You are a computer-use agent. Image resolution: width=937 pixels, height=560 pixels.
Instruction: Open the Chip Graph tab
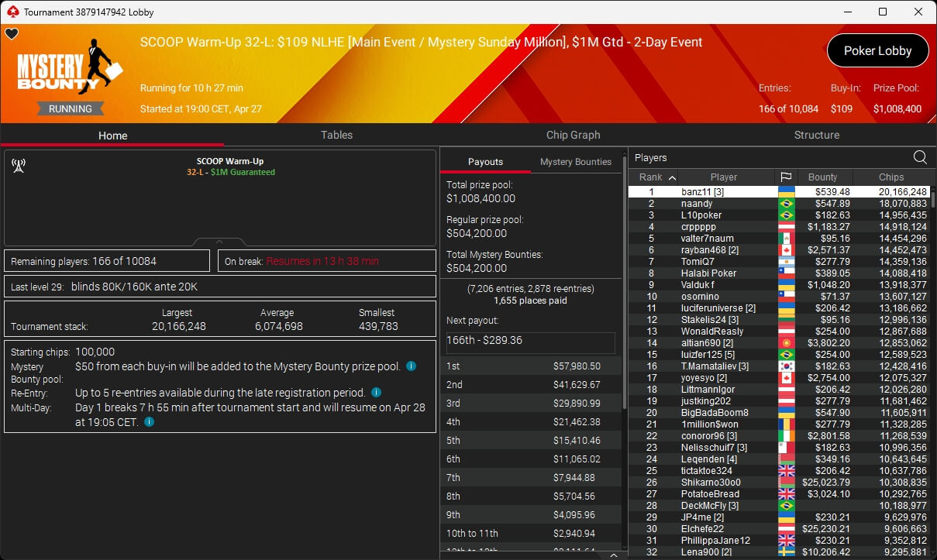[573, 135]
